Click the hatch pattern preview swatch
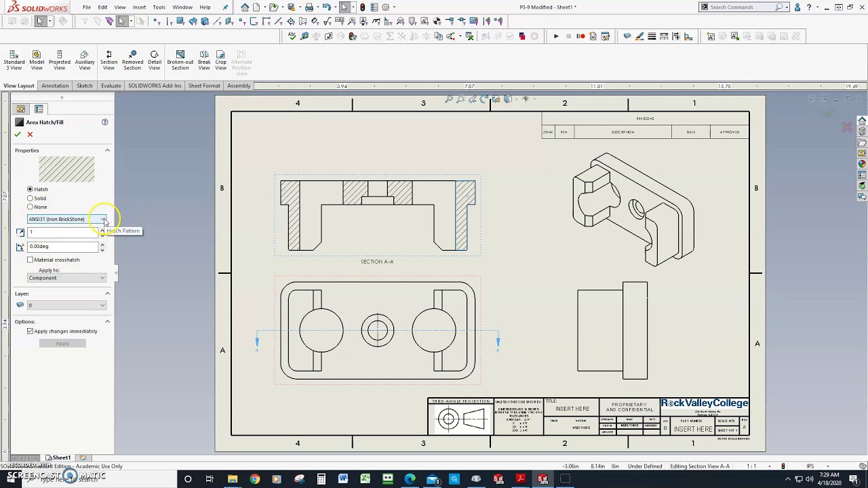 coord(66,169)
